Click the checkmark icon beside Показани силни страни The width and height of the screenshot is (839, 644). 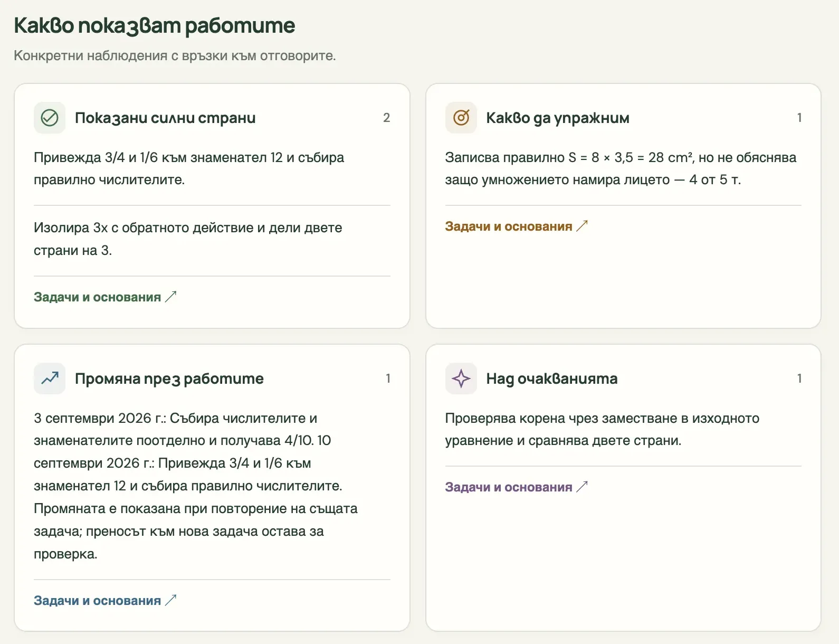click(50, 118)
